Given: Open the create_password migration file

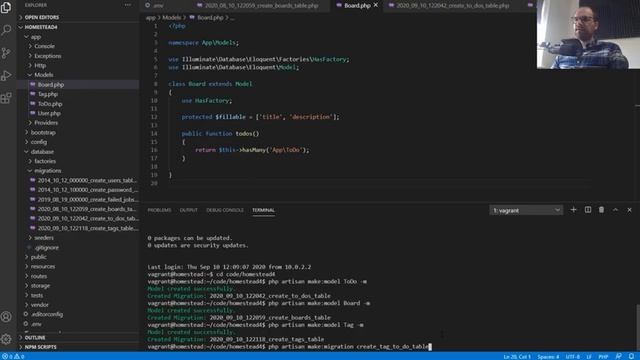Looking at the screenshot, I should 78,190.
